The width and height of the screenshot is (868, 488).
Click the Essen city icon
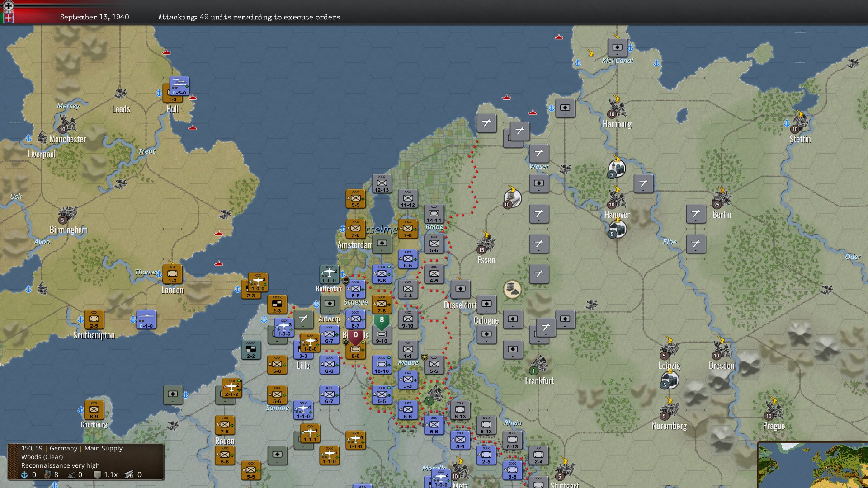[486, 244]
